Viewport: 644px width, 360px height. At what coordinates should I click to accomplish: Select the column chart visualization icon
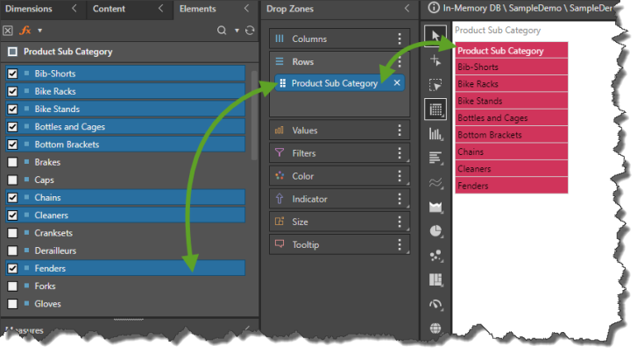pos(435,134)
